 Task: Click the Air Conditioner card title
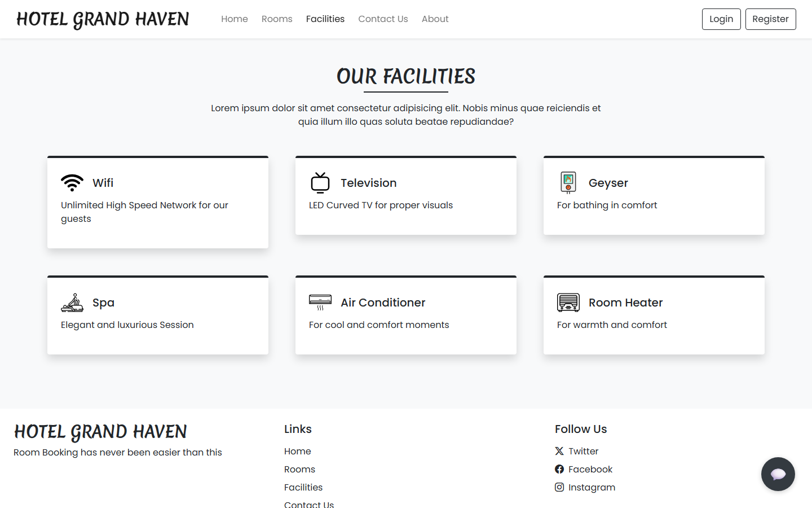(x=383, y=303)
